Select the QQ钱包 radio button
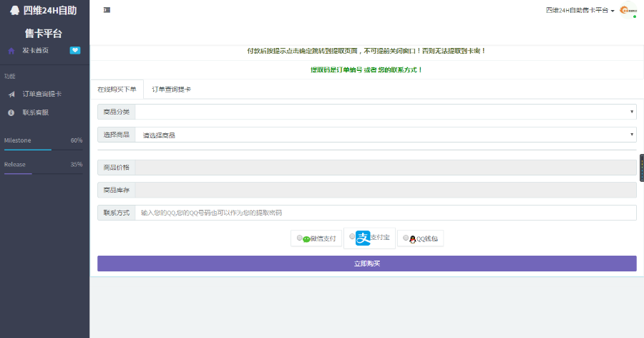This screenshot has width=644, height=338. click(406, 238)
